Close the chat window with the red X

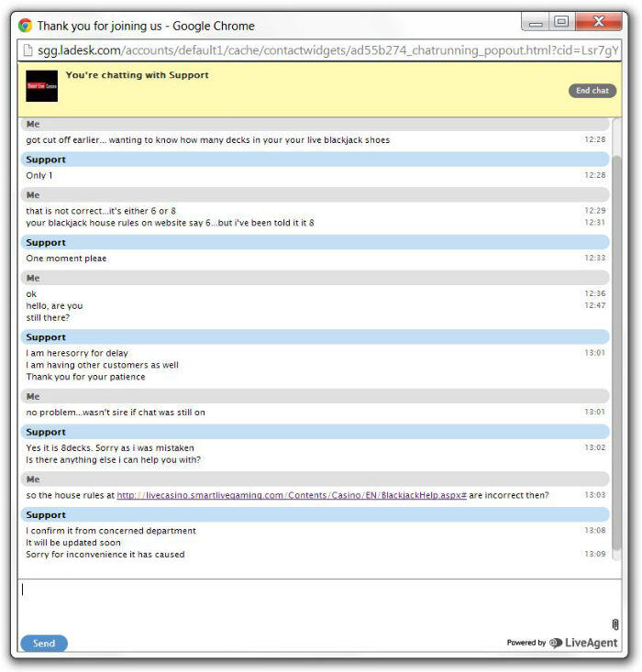coord(598,22)
